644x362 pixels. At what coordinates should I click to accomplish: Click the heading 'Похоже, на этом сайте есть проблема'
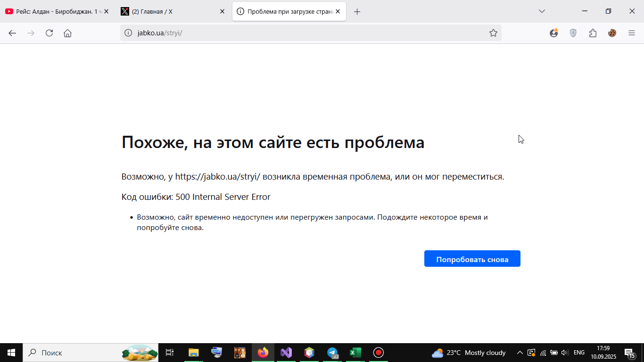pyautogui.click(x=273, y=142)
